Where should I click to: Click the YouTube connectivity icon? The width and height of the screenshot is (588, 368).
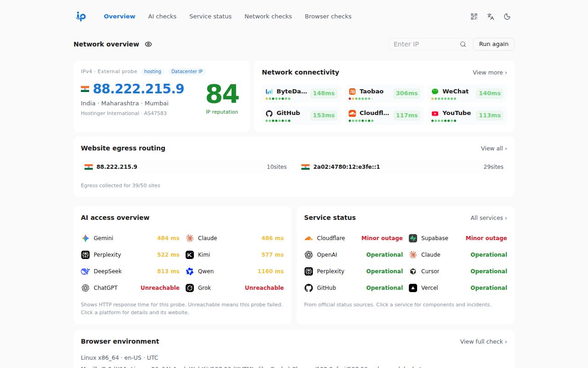click(x=435, y=113)
